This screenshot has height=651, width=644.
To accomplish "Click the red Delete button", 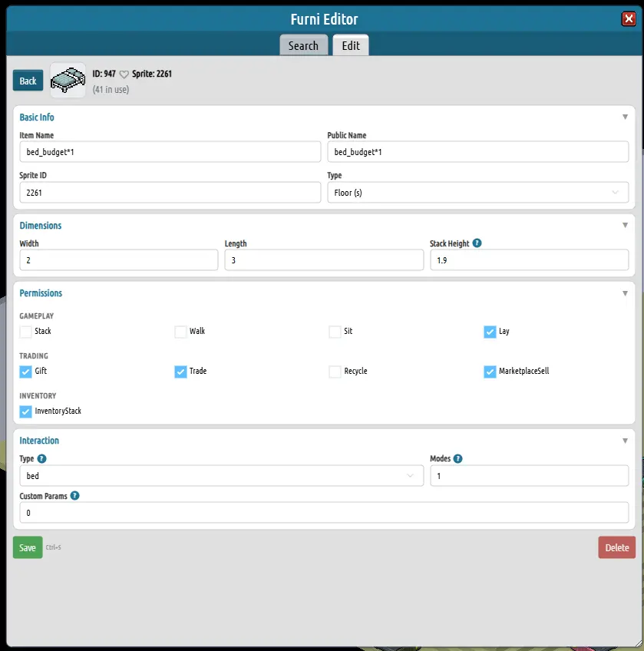I will click(617, 547).
